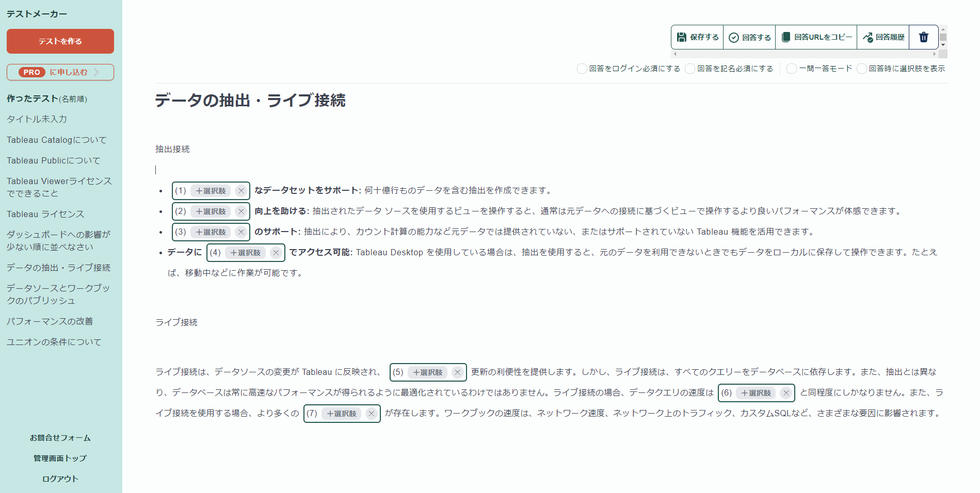This screenshot has width=980, height=493.
Task: Click PRO に申し込む link
Action: (60, 72)
